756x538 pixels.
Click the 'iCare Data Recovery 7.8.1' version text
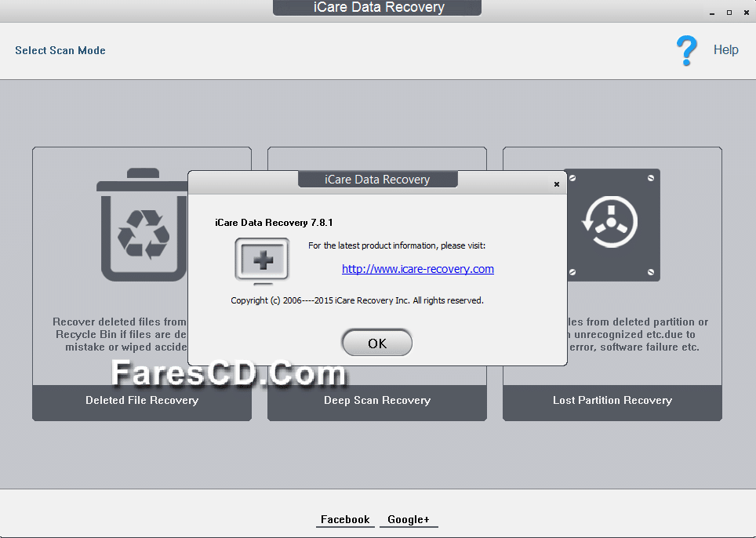point(274,223)
